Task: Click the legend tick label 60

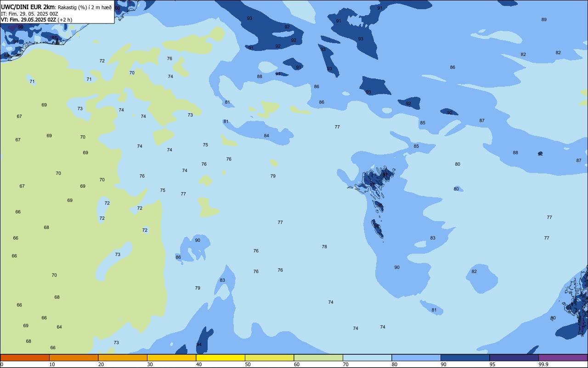Action: pyautogui.click(x=297, y=364)
